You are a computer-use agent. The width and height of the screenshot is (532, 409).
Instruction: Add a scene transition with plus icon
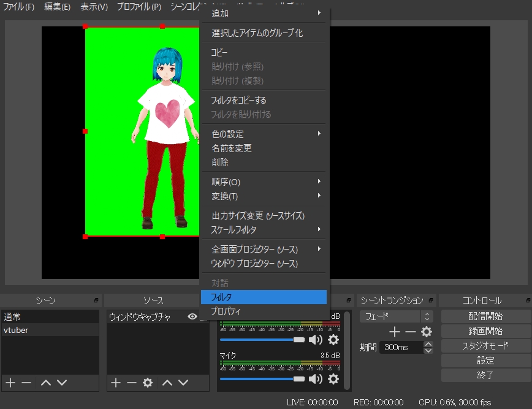point(394,332)
